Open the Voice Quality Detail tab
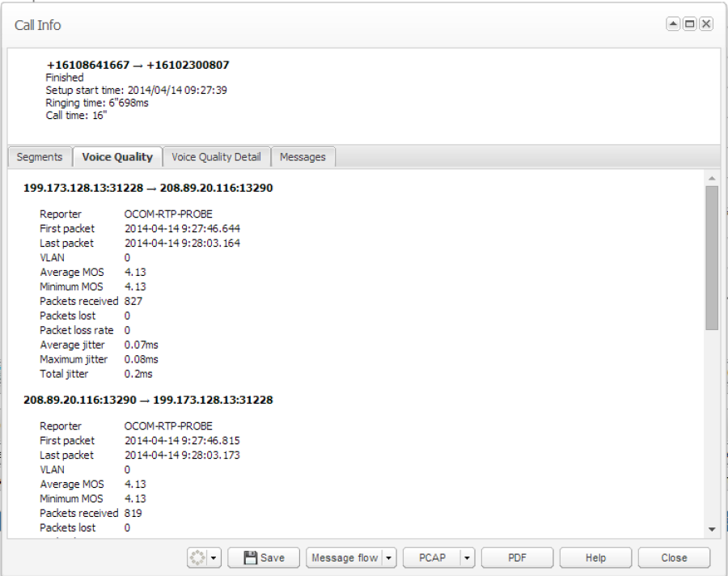 (216, 157)
